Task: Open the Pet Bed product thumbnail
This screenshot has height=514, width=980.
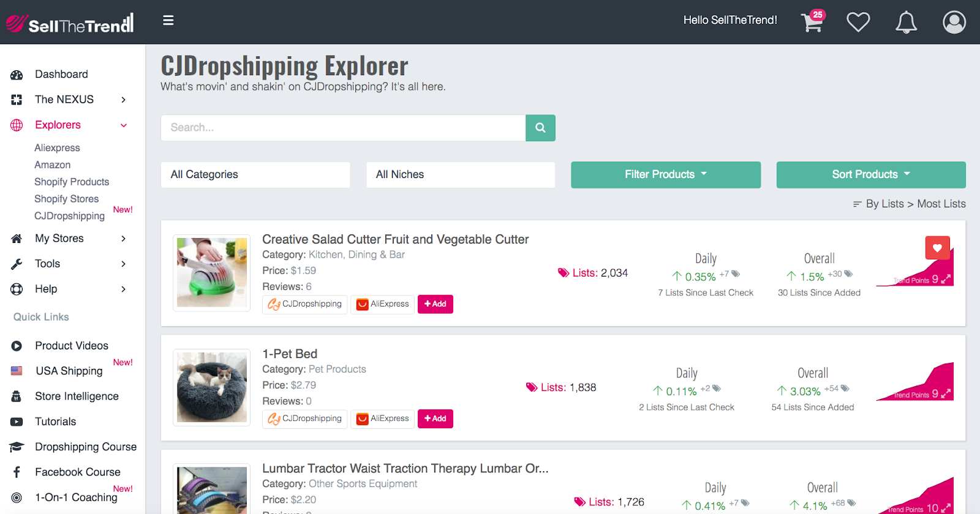Action: [x=212, y=387]
